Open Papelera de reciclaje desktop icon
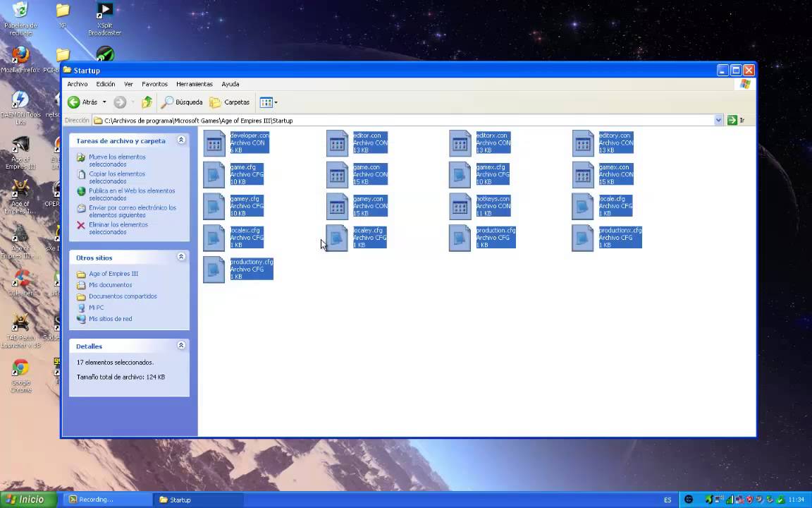The image size is (812, 508). tap(20, 18)
